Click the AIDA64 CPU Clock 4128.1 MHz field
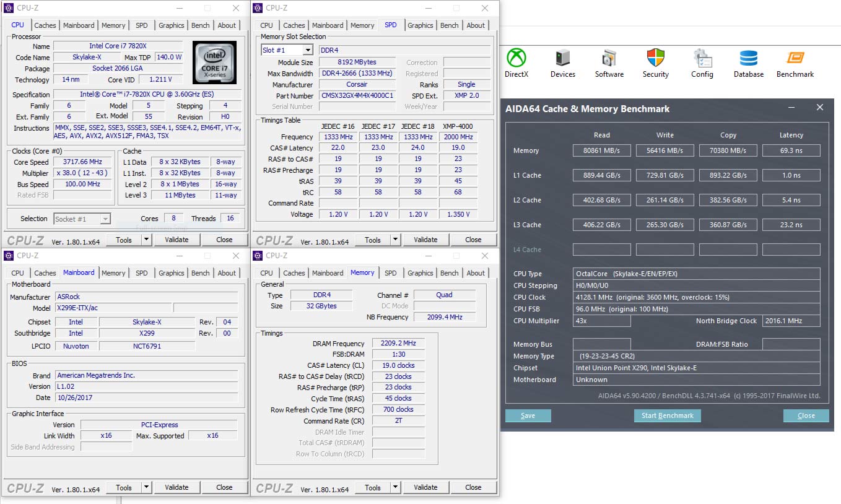 point(697,297)
